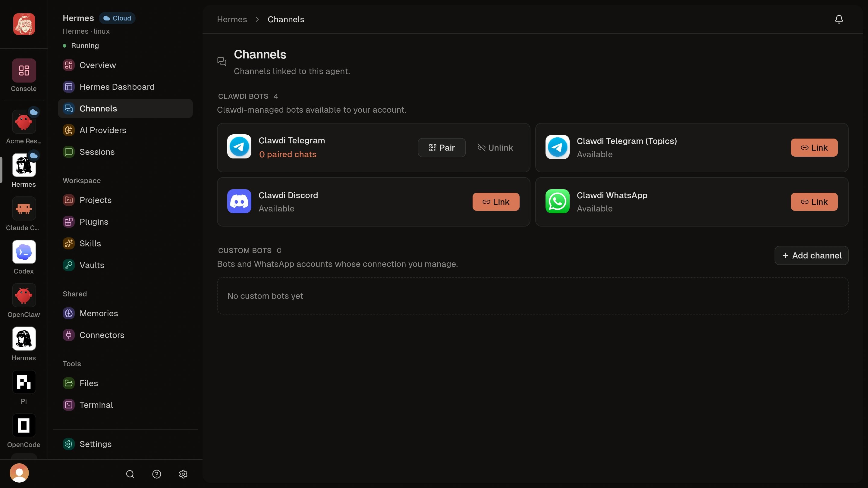Open Terminal under Tools
Screen dimensions: 868x488
pyautogui.click(x=125, y=405)
